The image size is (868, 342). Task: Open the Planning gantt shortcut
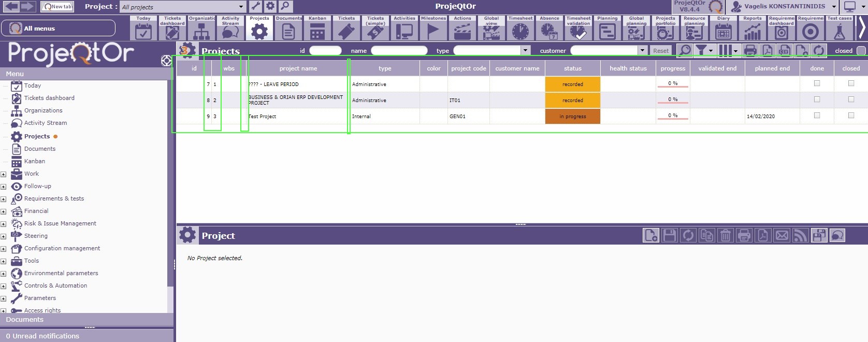point(607,28)
